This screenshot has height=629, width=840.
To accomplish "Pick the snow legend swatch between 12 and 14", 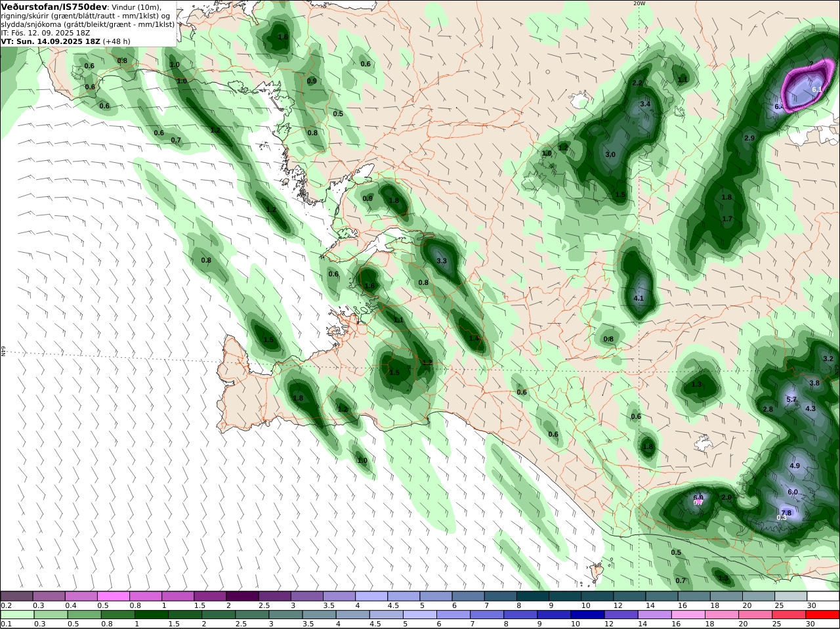I will [x=630, y=596].
